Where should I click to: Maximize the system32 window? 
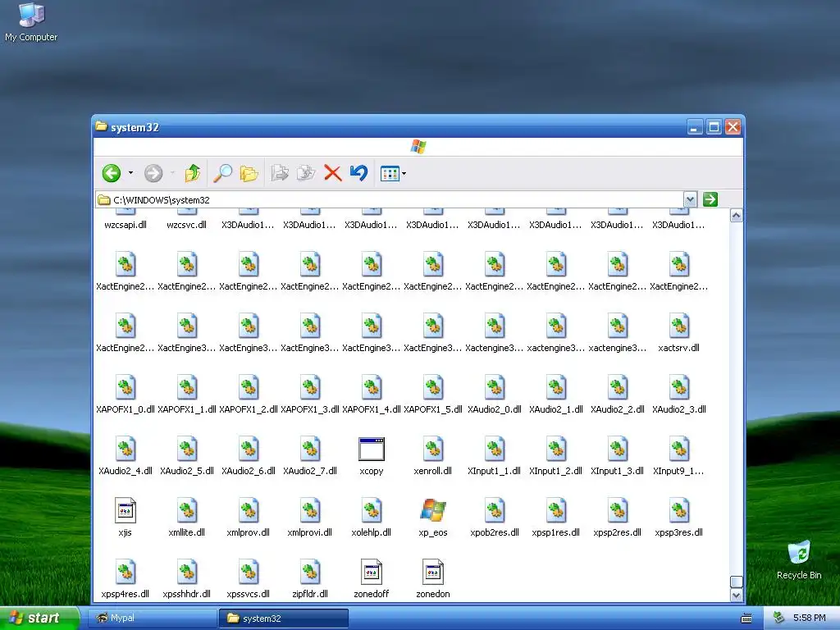click(x=714, y=127)
